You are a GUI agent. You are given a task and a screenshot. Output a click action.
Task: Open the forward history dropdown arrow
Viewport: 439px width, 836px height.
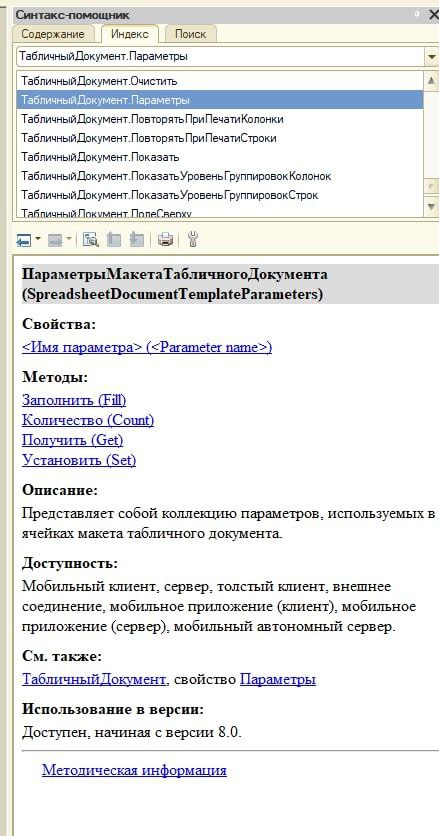click(x=69, y=240)
